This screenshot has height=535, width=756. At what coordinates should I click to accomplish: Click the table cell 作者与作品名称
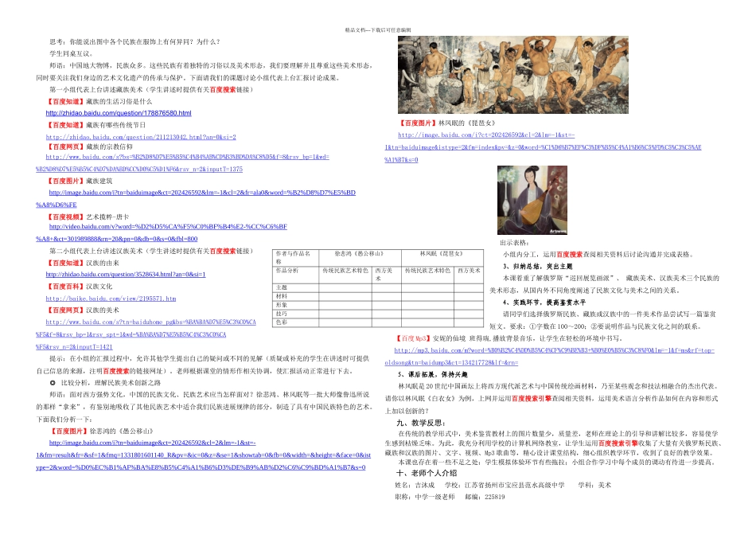[x=294, y=257]
